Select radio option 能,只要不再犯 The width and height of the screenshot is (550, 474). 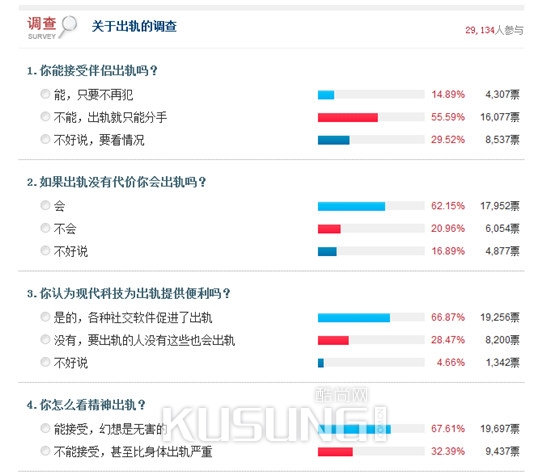(45, 94)
